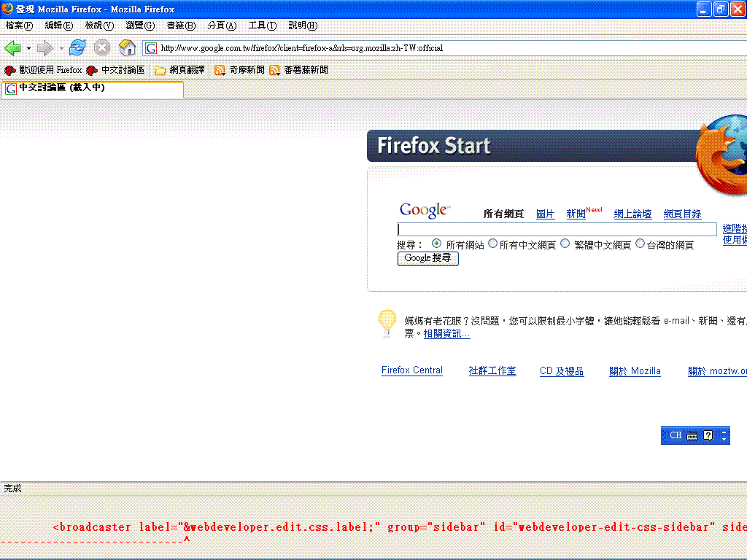This screenshot has width=747, height=560.
Task: Click the Firefox globe logo
Action: tap(721, 155)
